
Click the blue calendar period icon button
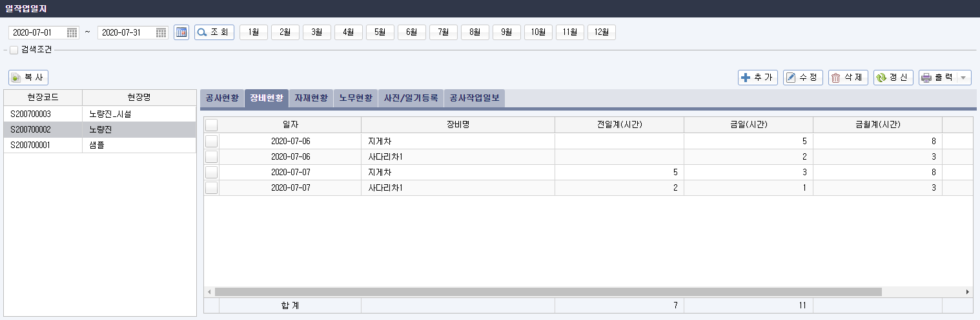(181, 32)
